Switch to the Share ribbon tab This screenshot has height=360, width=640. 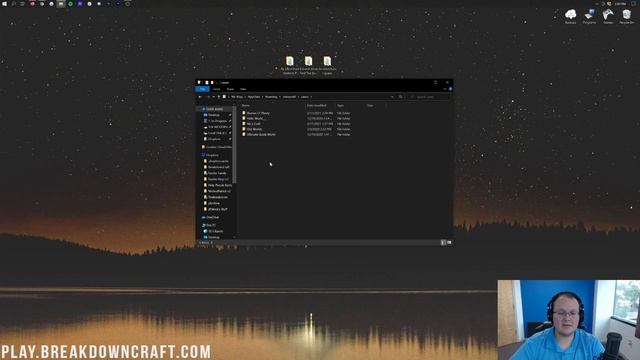tap(230, 89)
